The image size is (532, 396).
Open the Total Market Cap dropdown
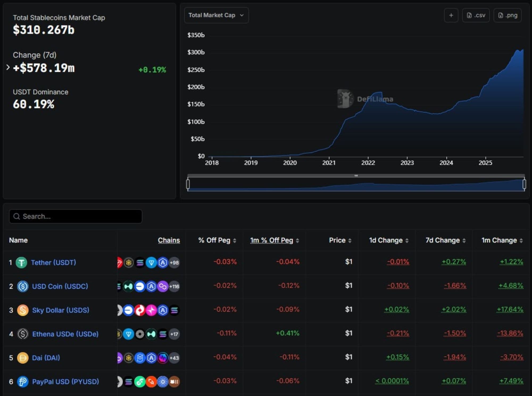click(216, 15)
